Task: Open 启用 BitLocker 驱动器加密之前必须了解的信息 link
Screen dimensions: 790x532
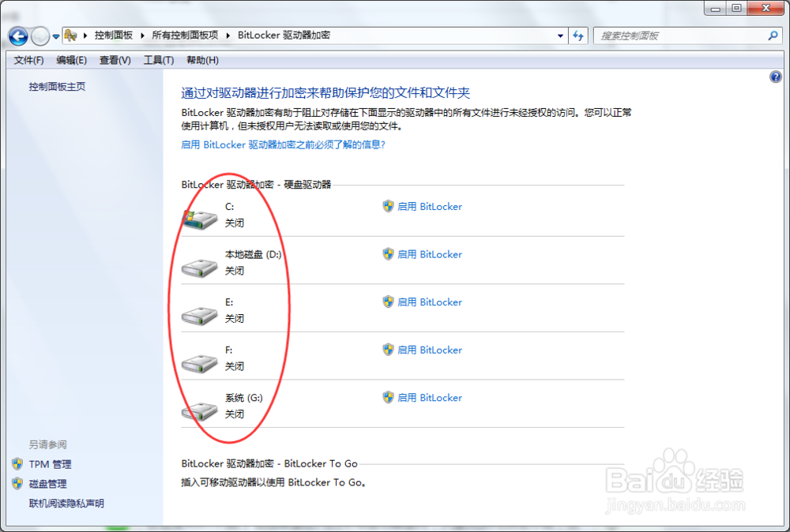Action: tap(283, 145)
